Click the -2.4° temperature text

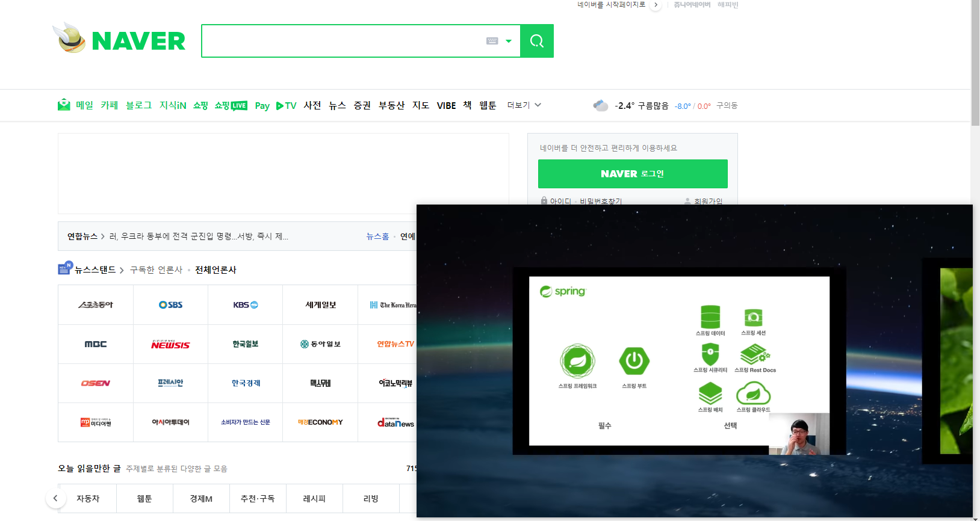click(624, 105)
